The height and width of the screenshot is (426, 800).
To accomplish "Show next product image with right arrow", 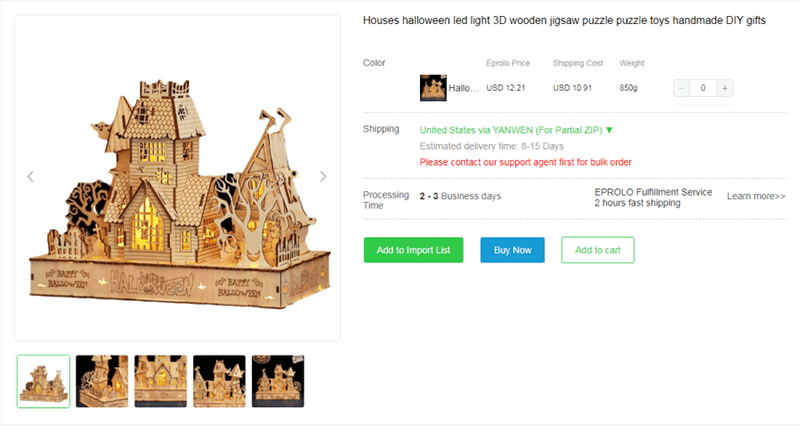I will tap(322, 177).
